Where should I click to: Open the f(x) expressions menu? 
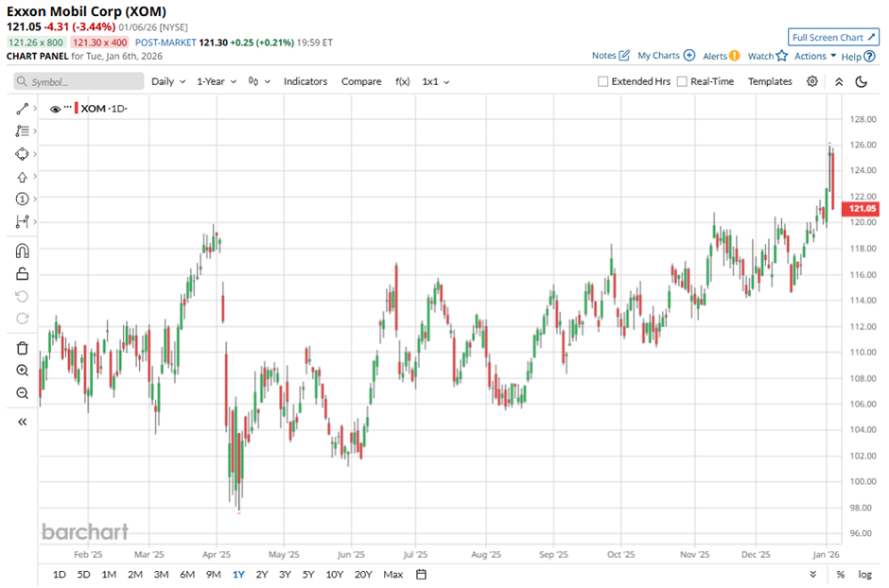[x=403, y=81]
